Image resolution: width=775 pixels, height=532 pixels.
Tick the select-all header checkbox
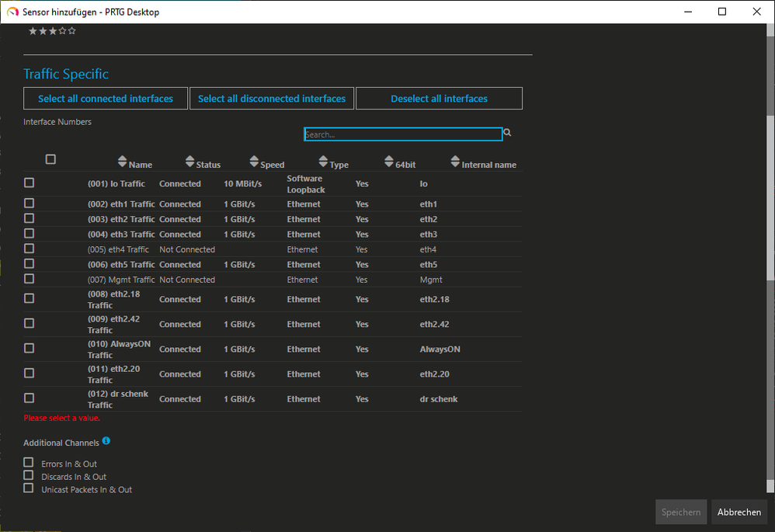[x=50, y=159]
